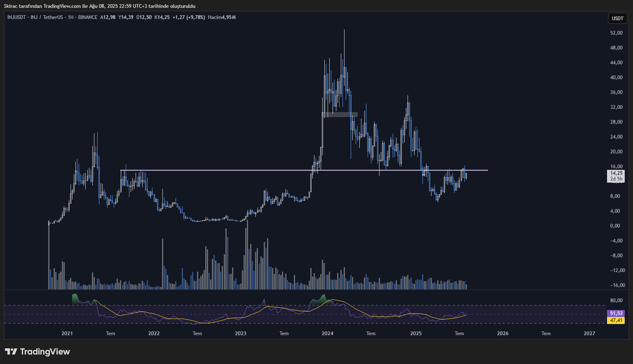Screen dimensions: 633x364
Task: Click the 2027 time axis label
Action: pyautogui.click(x=590, y=333)
